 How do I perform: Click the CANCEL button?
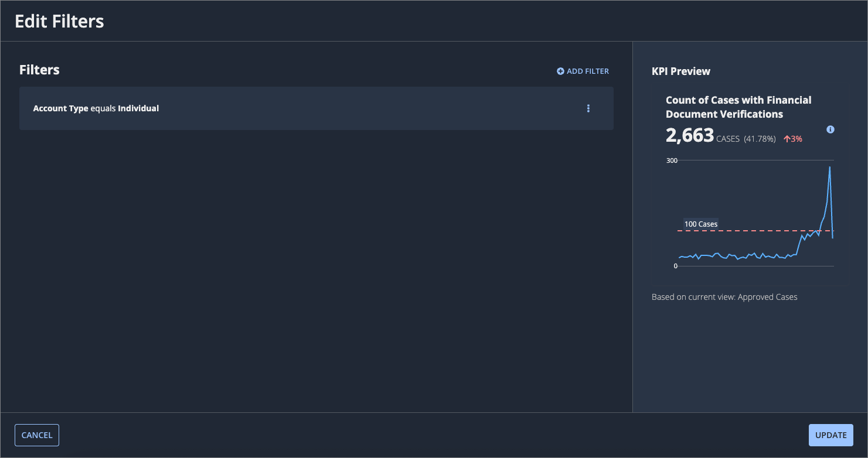click(x=37, y=435)
